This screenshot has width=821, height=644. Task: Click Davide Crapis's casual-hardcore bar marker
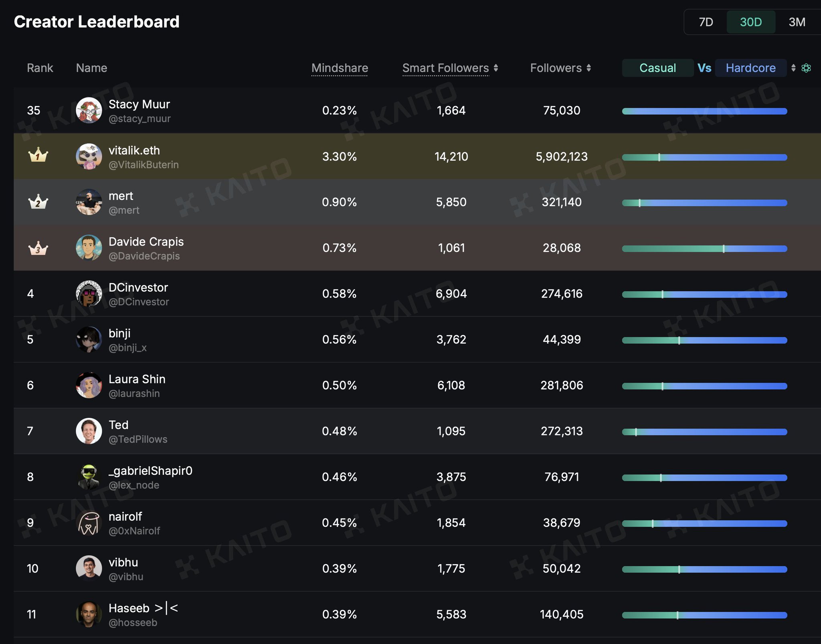click(724, 249)
